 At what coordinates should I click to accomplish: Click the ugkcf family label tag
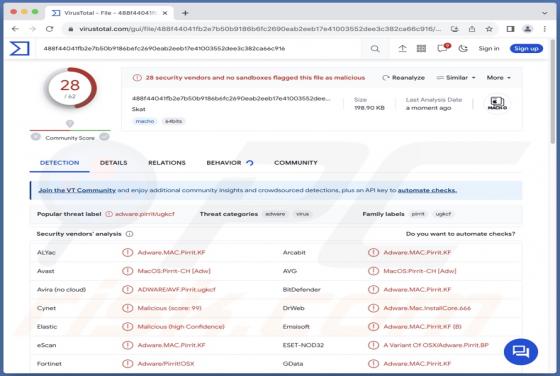click(x=443, y=214)
